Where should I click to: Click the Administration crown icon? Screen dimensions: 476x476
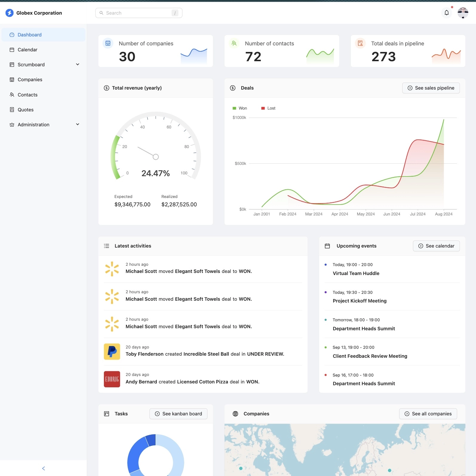12,125
